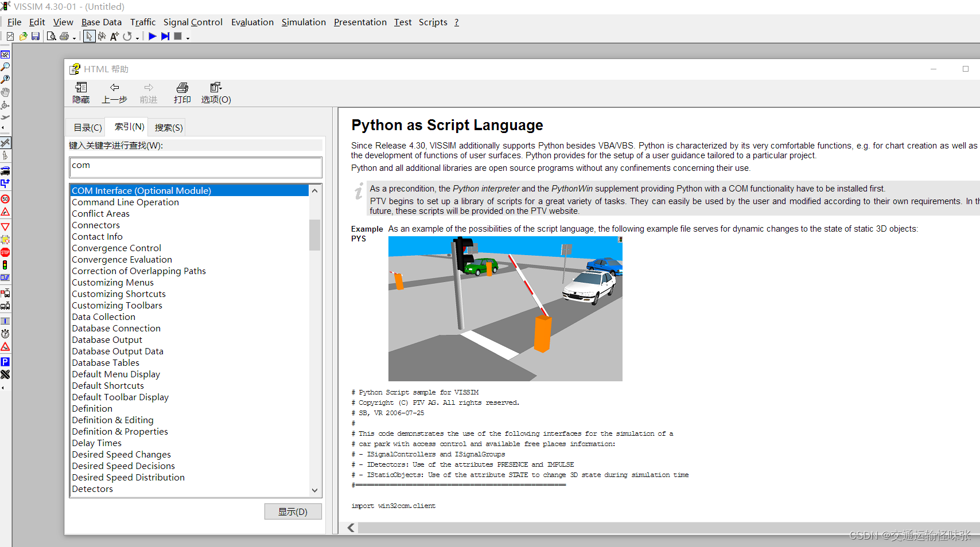Select the Detectors index entry
This screenshot has height=547, width=980.
[x=92, y=489]
